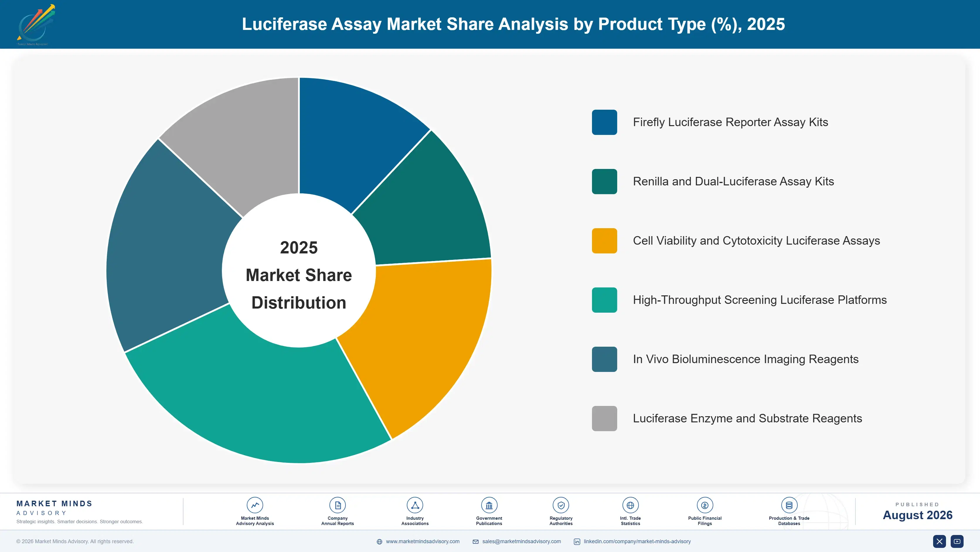Viewport: 980px width, 552px height.
Task: Click 'Luciferase Enzyme and Substrate Reagents' label
Action: (748, 418)
